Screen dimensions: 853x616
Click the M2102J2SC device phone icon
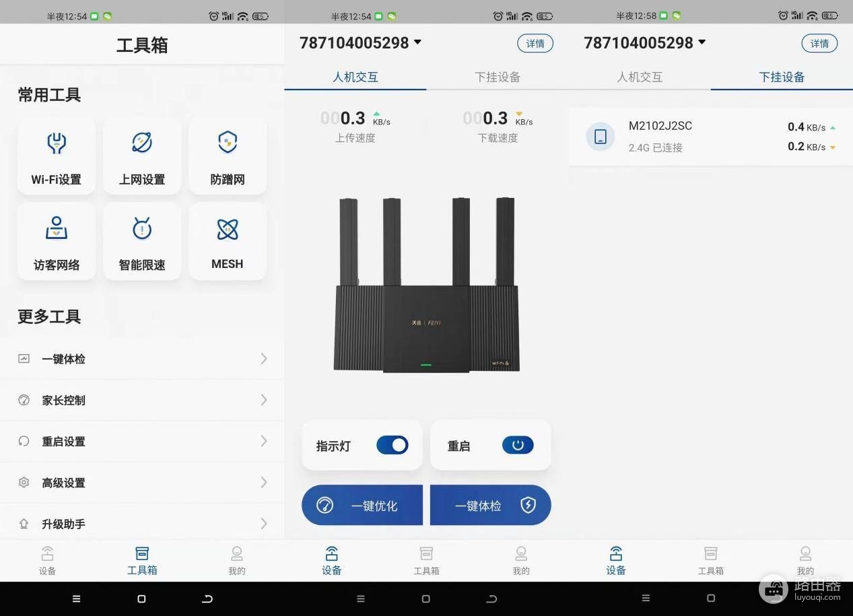click(x=601, y=137)
